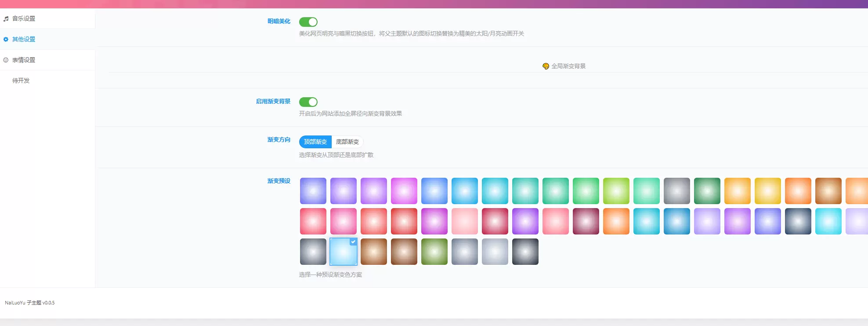
Task: Click the palette icon next to 全局渐变背景
Action: coord(546,66)
